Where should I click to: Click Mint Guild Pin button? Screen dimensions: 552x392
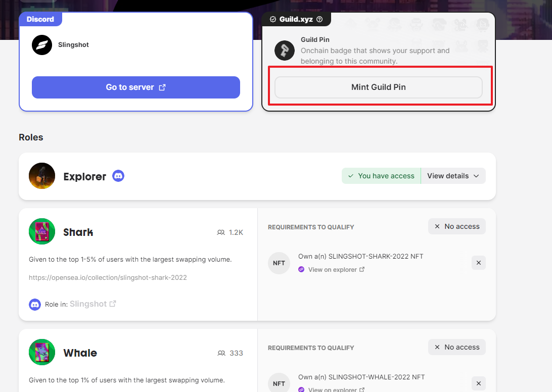click(379, 87)
